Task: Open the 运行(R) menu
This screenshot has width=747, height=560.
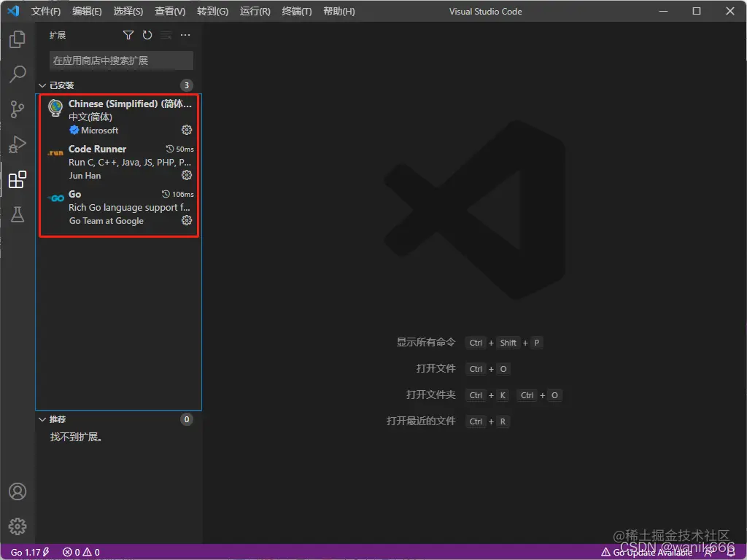Action: pyautogui.click(x=255, y=11)
